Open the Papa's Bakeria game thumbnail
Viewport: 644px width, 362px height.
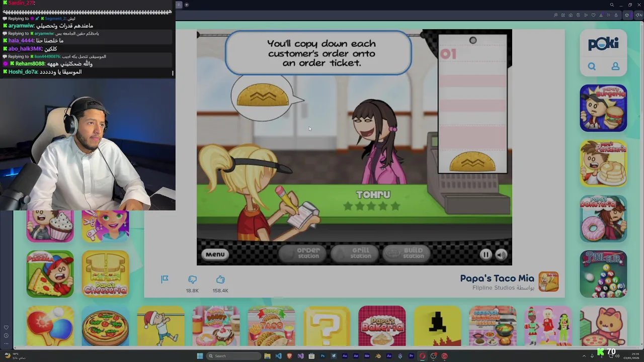pyautogui.click(x=382, y=326)
